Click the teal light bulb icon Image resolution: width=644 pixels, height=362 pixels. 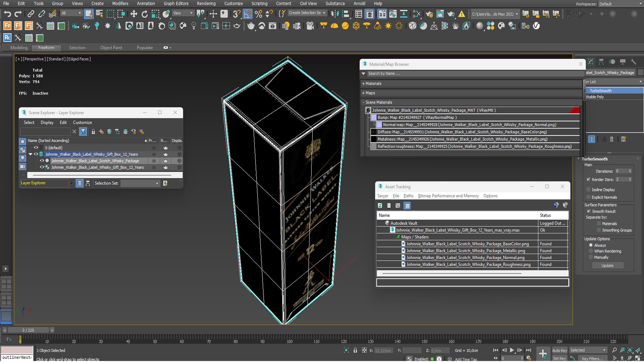pyautogui.click(x=97, y=26)
